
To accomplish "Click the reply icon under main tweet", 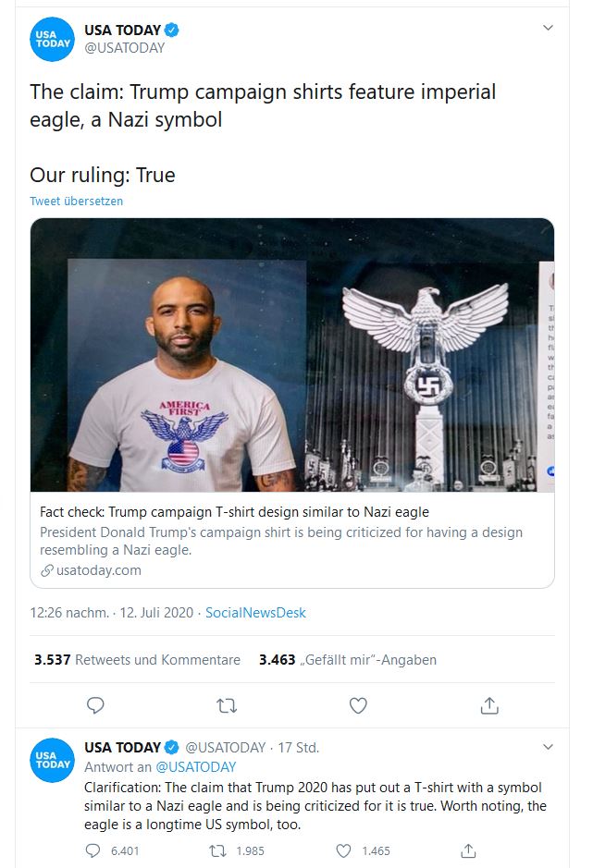I will [x=95, y=705].
